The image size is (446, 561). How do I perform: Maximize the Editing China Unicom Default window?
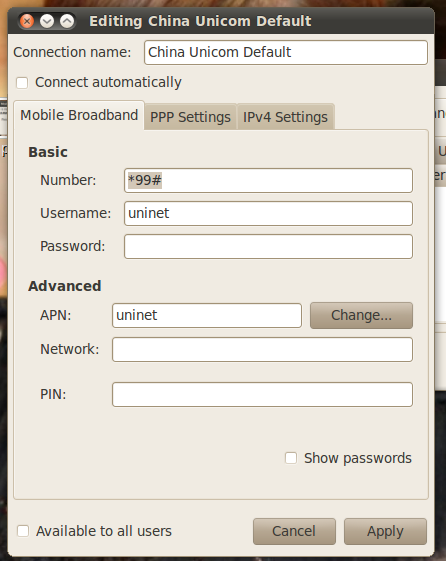[67, 21]
